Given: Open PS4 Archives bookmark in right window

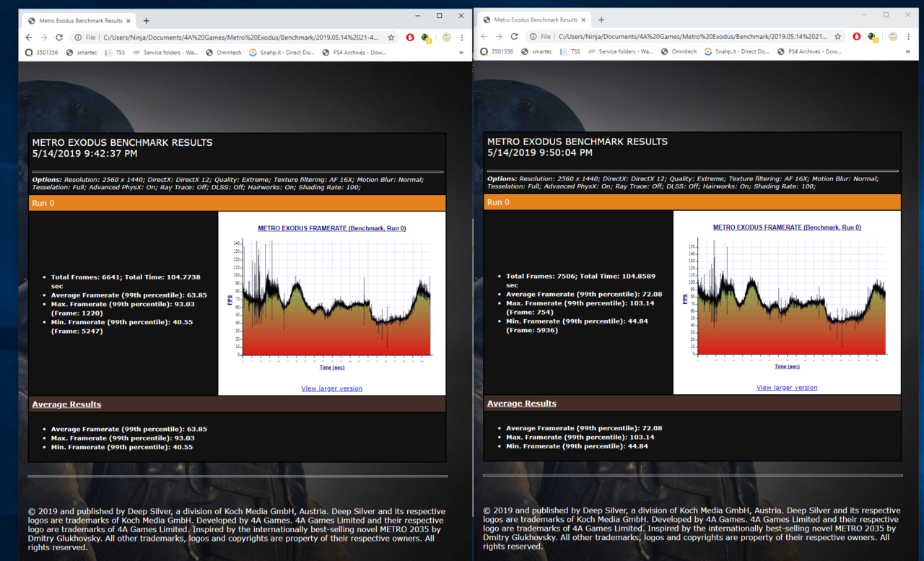Looking at the screenshot, I should (809, 51).
